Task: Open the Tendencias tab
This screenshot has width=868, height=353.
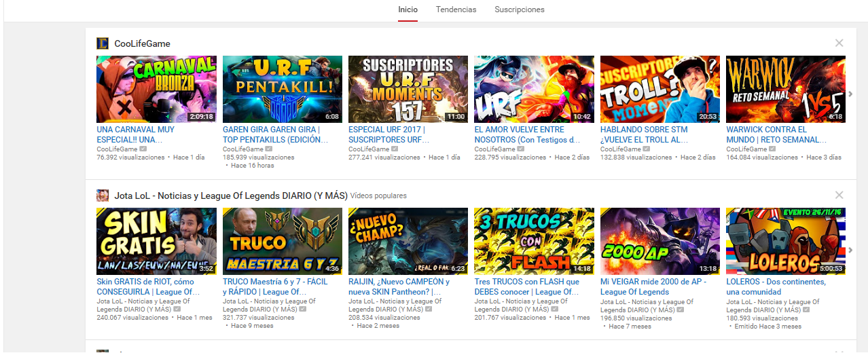Action: point(456,10)
